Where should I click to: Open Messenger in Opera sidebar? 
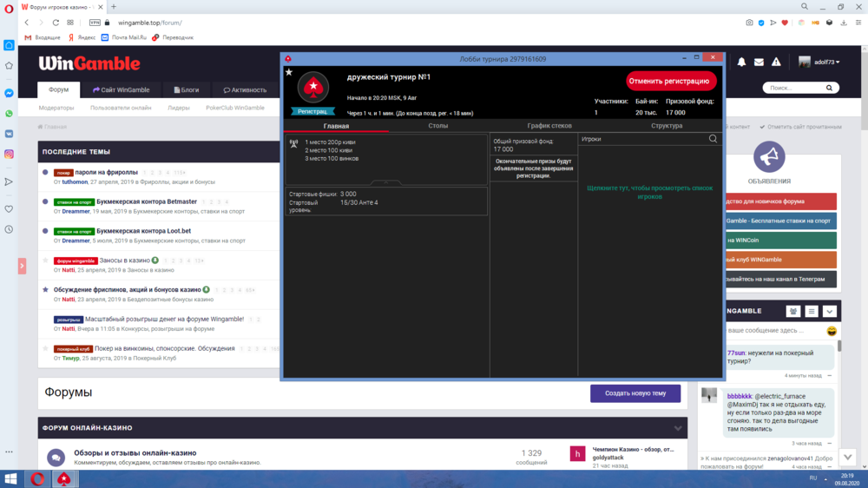pyautogui.click(x=9, y=93)
